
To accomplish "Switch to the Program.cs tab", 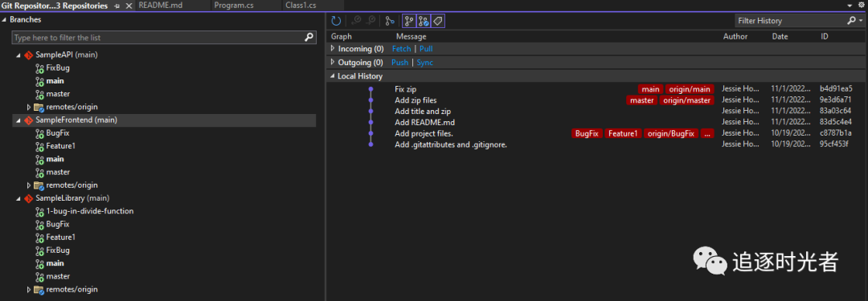I will click(234, 6).
